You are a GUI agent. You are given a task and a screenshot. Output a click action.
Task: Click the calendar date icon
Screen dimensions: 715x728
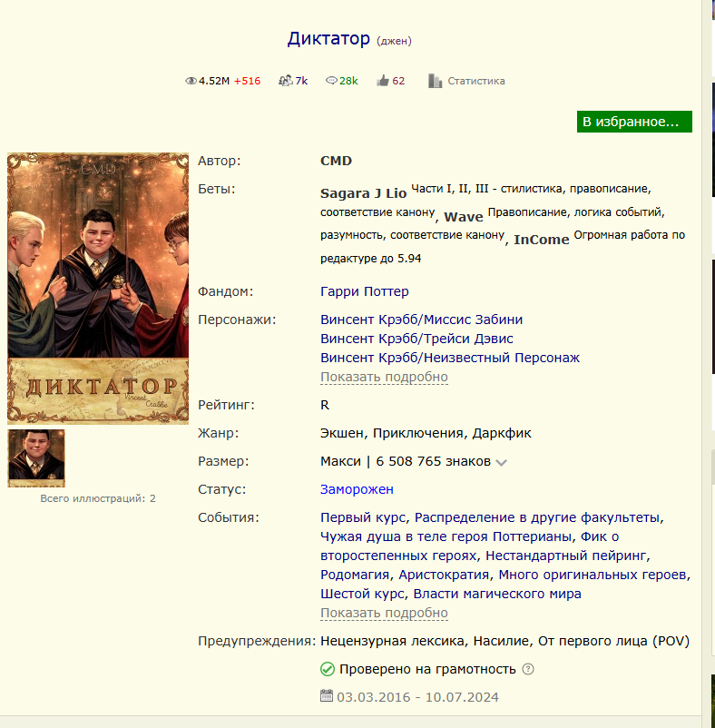pos(327,695)
